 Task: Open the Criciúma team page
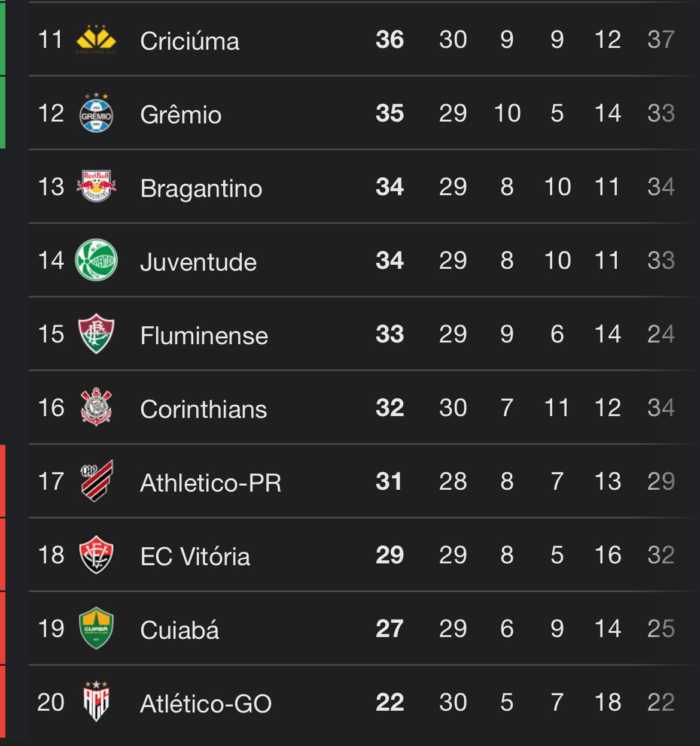tap(190, 41)
